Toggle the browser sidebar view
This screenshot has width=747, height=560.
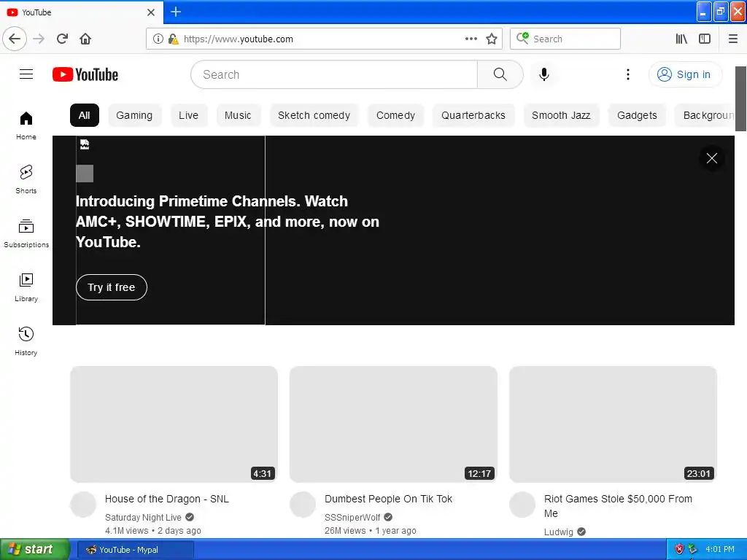[705, 39]
